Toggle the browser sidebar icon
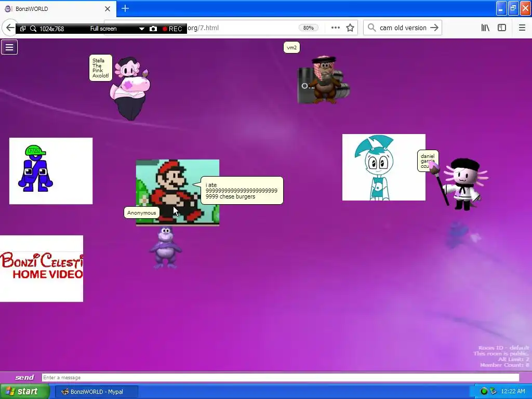This screenshot has width=532, height=399. point(502,28)
